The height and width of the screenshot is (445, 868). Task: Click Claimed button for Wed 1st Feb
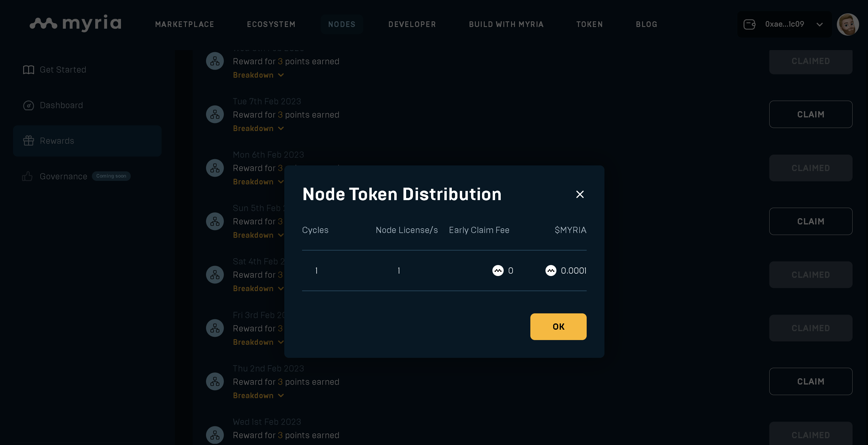click(x=811, y=434)
